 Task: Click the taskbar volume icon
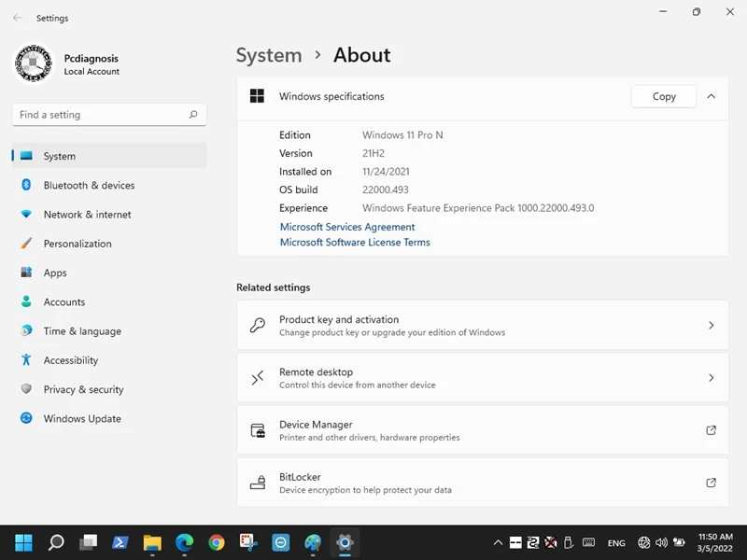click(661, 542)
